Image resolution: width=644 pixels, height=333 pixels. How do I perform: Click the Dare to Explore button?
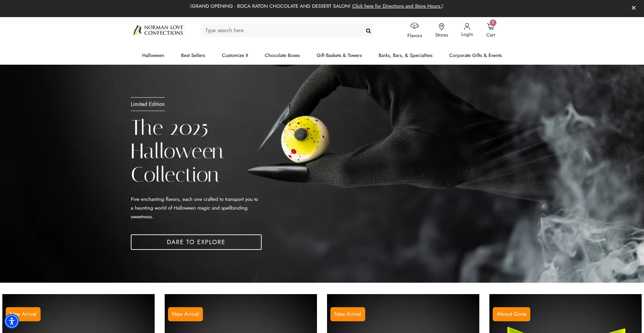click(x=196, y=242)
